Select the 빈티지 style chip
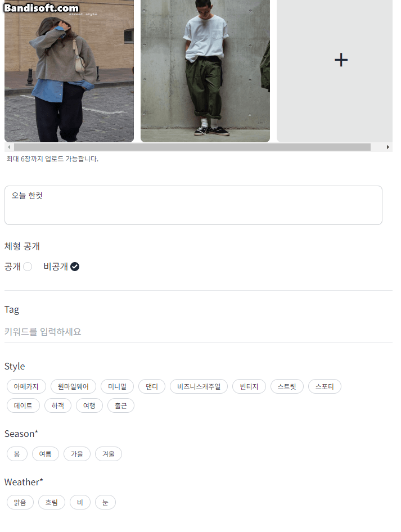The image size is (401, 532). (249, 386)
